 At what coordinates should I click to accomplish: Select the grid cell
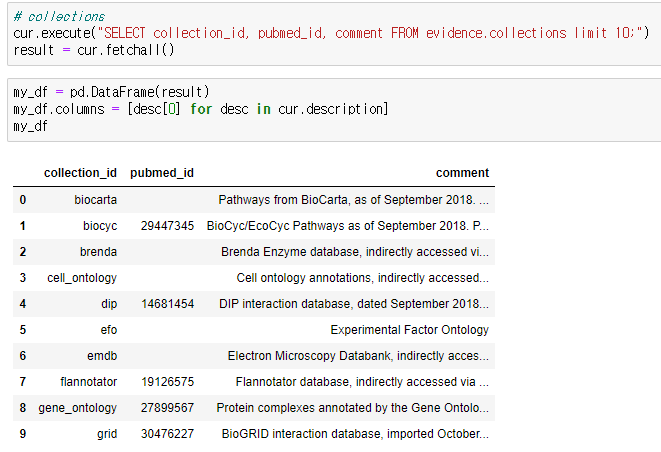[x=107, y=434]
